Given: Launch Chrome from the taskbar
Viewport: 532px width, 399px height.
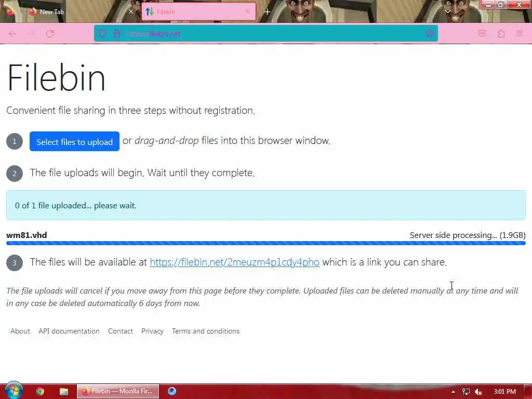Looking at the screenshot, I should point(40,391).
